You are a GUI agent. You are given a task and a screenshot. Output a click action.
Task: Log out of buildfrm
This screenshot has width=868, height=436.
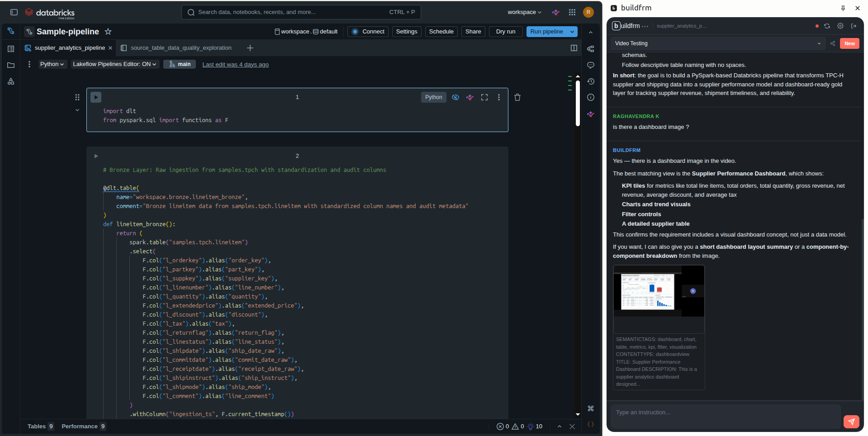coord(854,26)
